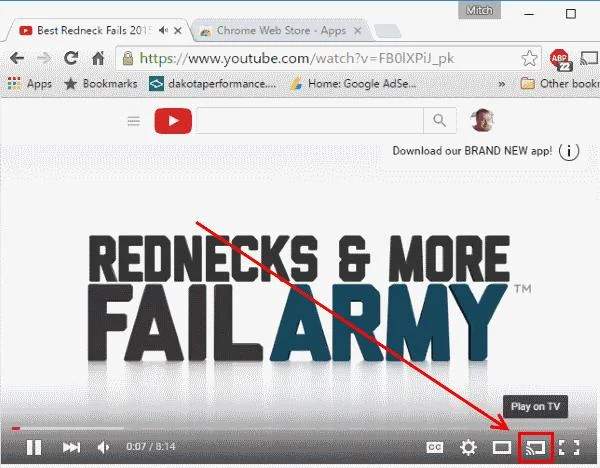Click the YouTube logo
This screenshot has width=600, height=468.
pos(173,121)
